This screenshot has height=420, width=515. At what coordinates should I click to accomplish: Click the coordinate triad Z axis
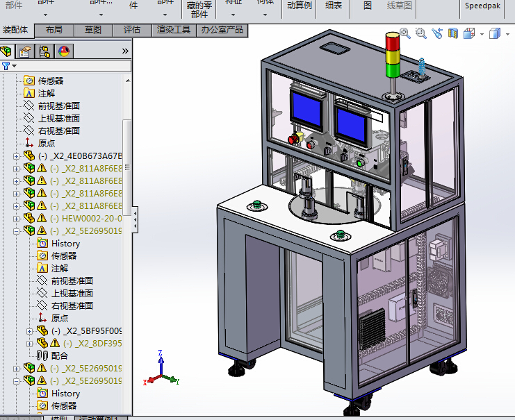click(161, 361)
